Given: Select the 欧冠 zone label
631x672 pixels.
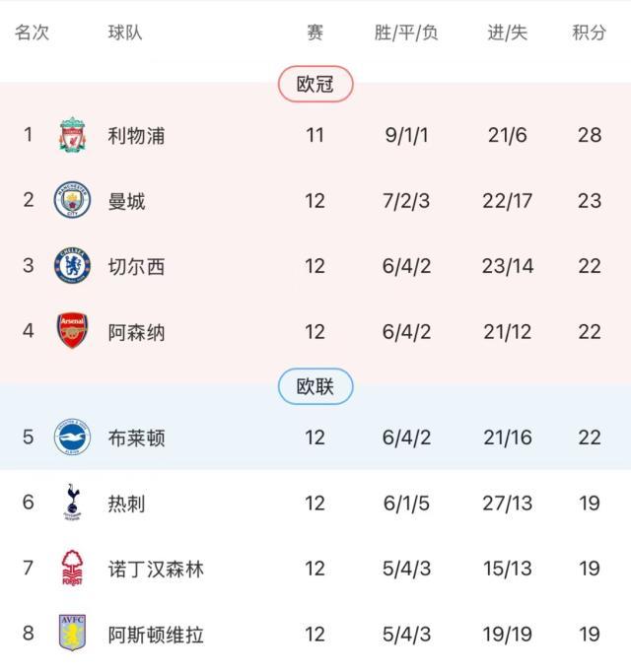Looking at the screenshot, I should (315, 85).
